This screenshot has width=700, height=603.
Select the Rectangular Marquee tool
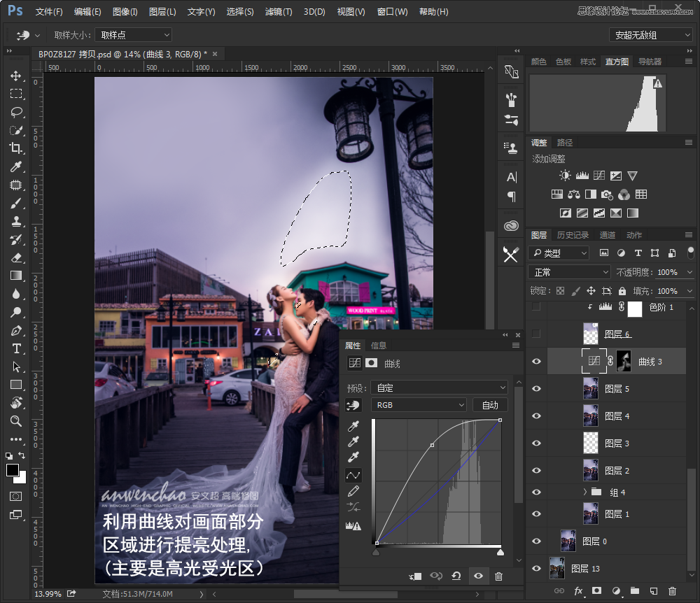point(16,94)
